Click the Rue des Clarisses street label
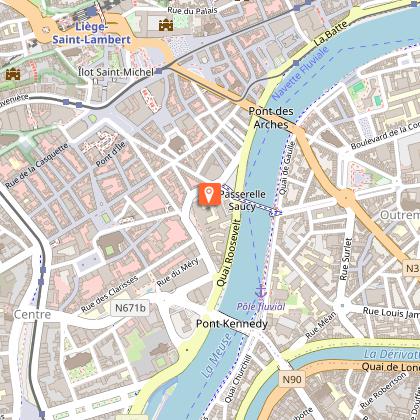This screenshot has width=420, height=420. pos(109,294)
